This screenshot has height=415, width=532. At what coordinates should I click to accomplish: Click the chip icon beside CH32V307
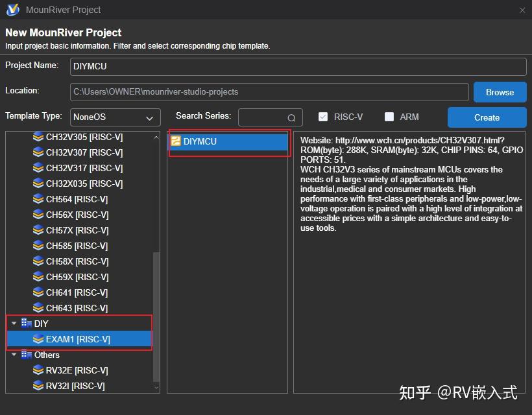(x=38, y=152)
